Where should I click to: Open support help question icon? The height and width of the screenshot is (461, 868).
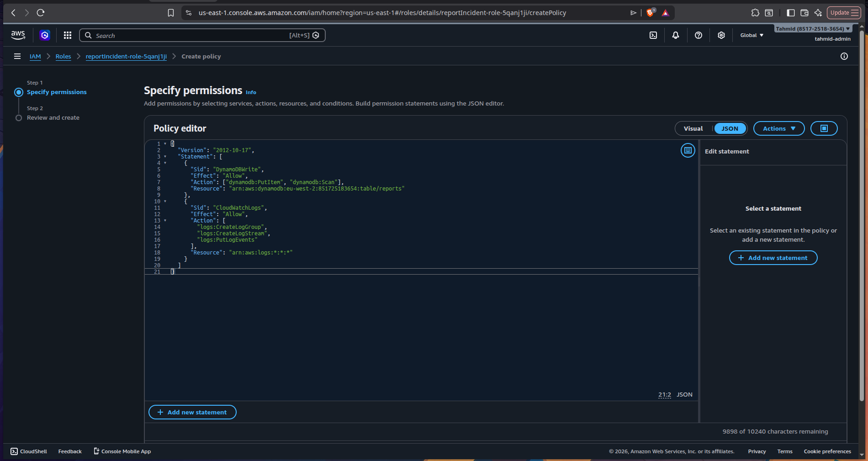point(699,35)
